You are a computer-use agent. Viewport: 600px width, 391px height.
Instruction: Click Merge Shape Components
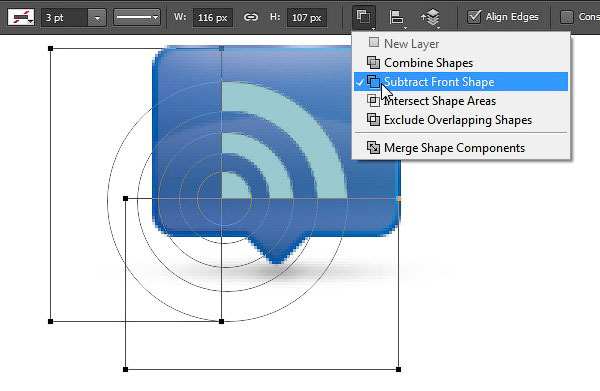click(461, 148)
